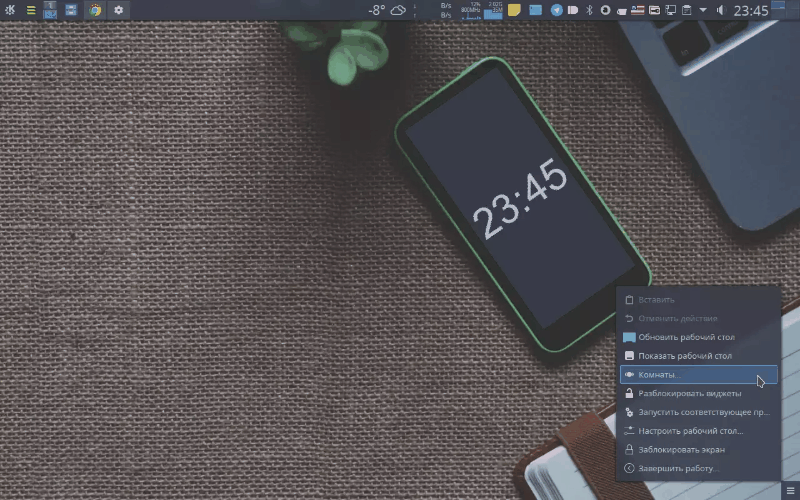This screenshot has height=500, width=800.
Task: Click 'Разблокировать виджеты' entry
Action: 698,393
